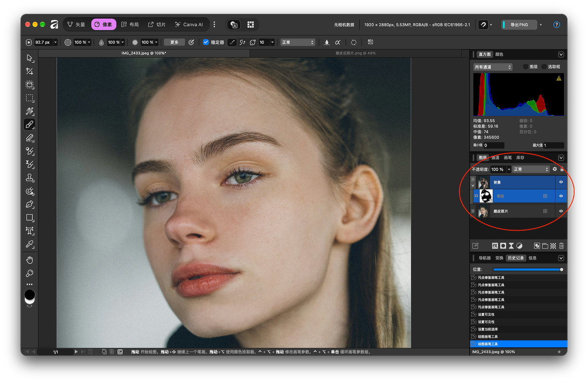
Task: Select the Hand view tool
Action: (29, 260)
